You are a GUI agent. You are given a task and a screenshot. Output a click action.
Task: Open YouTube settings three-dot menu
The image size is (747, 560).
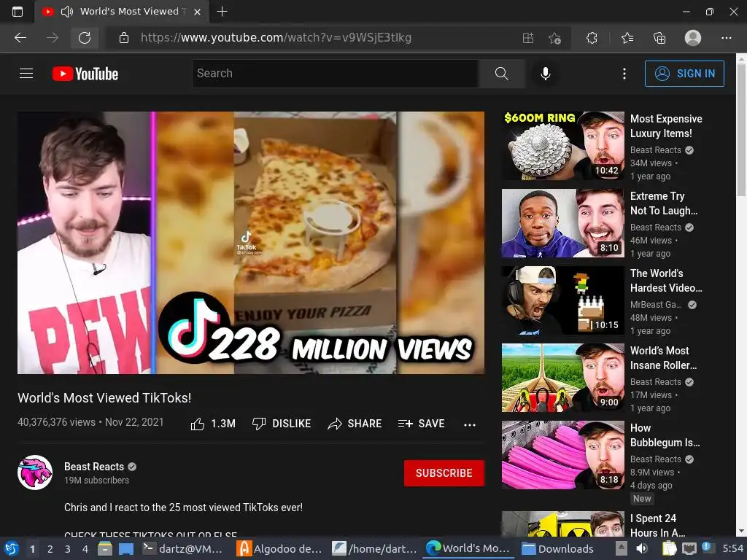tap(624, 74)
